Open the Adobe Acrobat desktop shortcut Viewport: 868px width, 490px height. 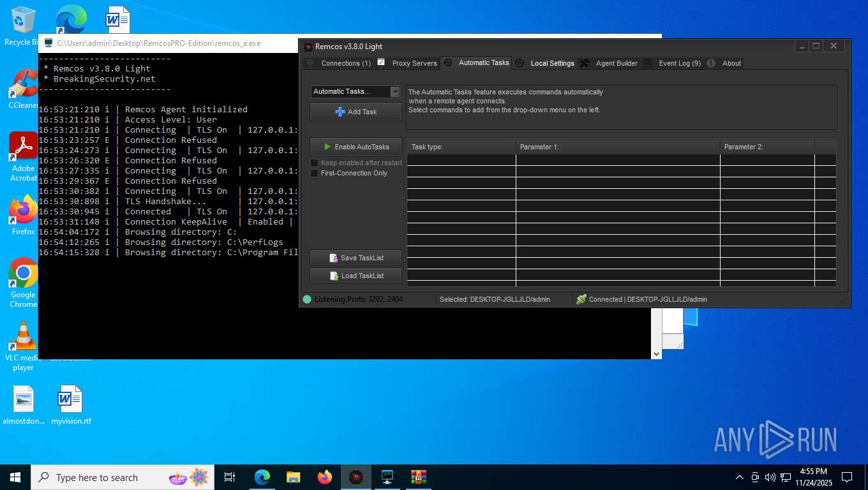click(23, 157)
